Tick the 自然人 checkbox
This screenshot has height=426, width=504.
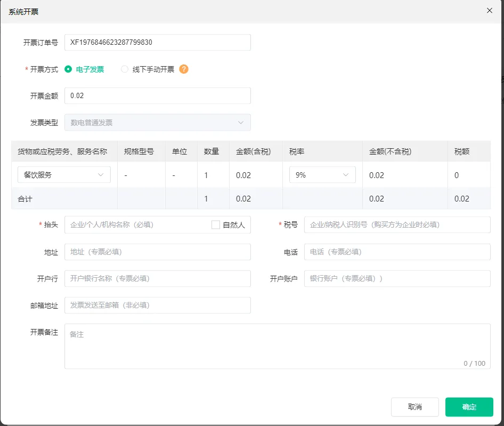(216, 225)
